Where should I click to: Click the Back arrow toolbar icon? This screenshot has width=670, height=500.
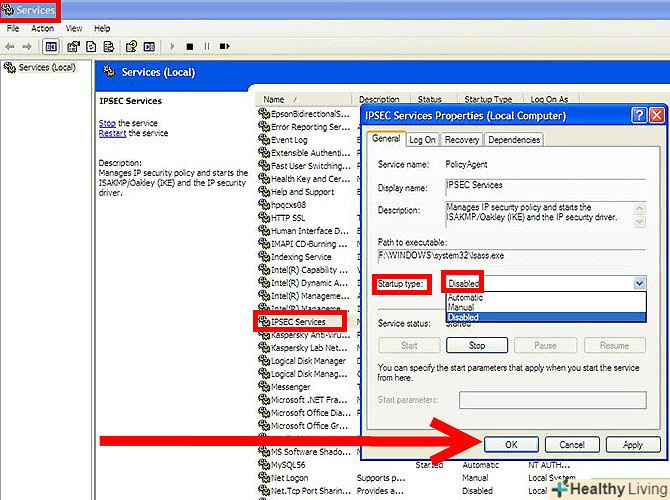(10, 47)
